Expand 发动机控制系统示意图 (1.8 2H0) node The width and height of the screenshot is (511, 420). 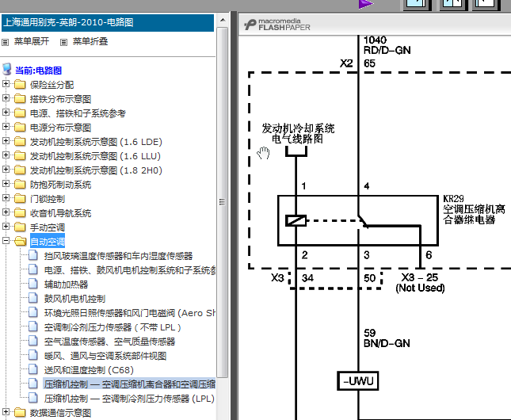coord(6,170)
